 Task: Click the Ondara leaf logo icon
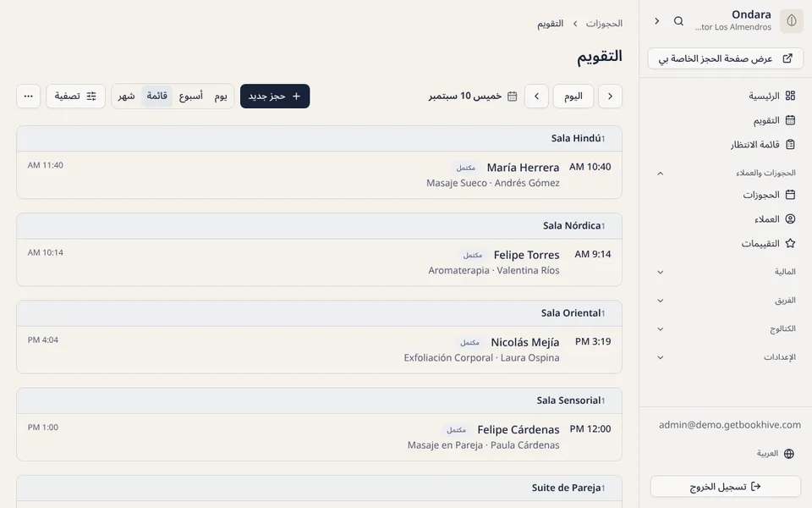click(x=792, y=20)
